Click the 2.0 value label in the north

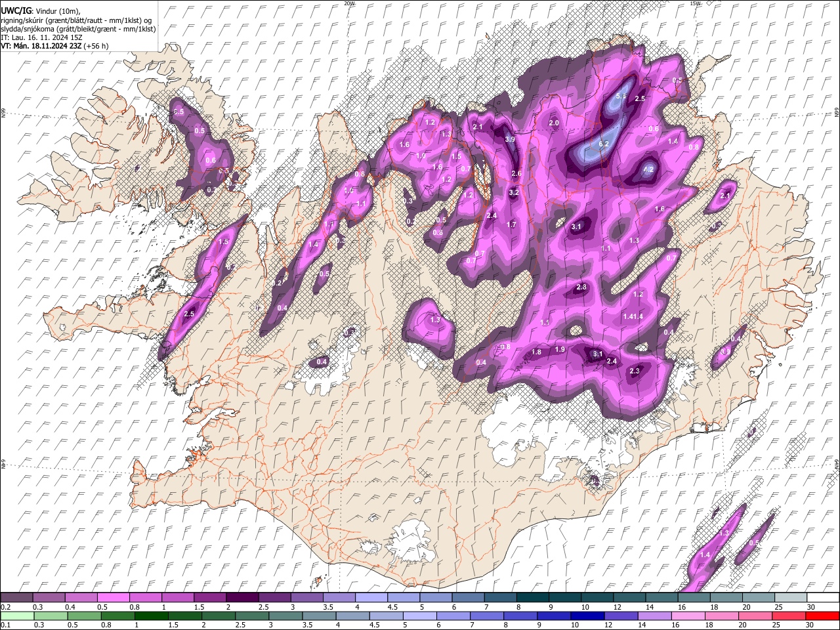coord(554,123)
